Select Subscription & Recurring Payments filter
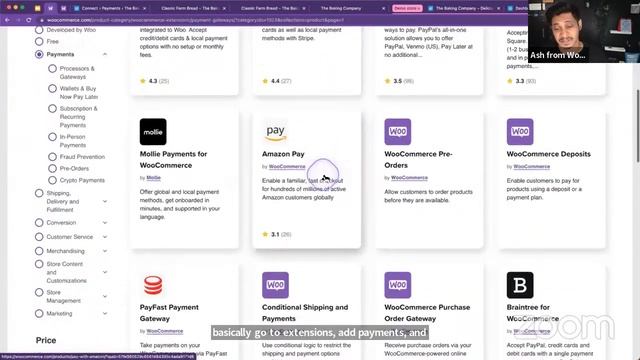This screenshot has height=360, width=640. click(x=52, y=109)
